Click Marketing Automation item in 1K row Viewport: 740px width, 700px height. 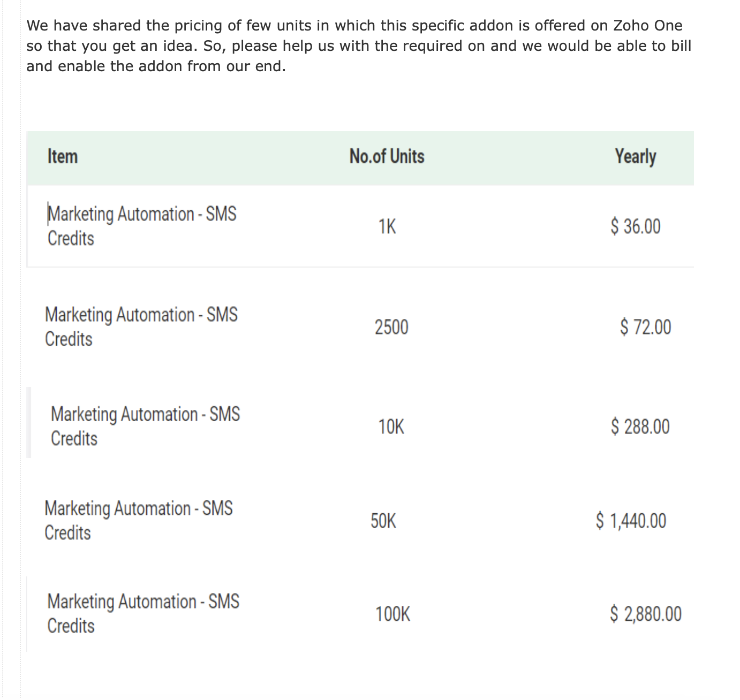coord(142,226)
